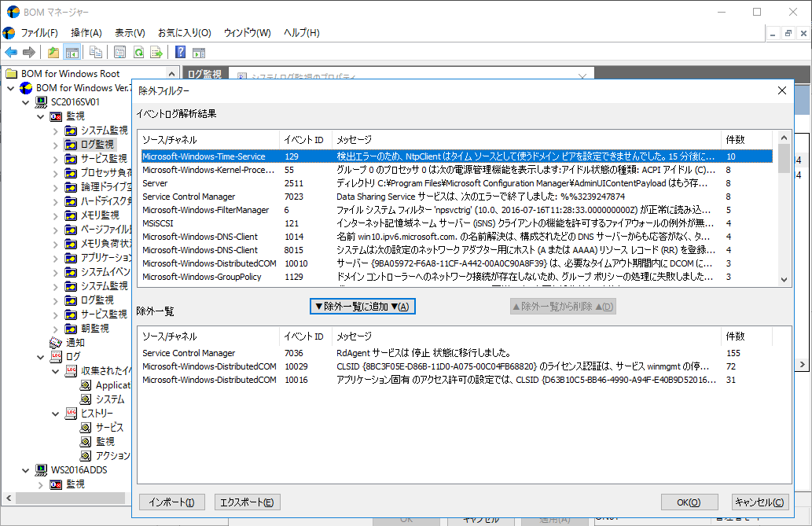Open the 表示(V) menu
This screenshot has height=526, width=812.
click(x=130, y=33)
